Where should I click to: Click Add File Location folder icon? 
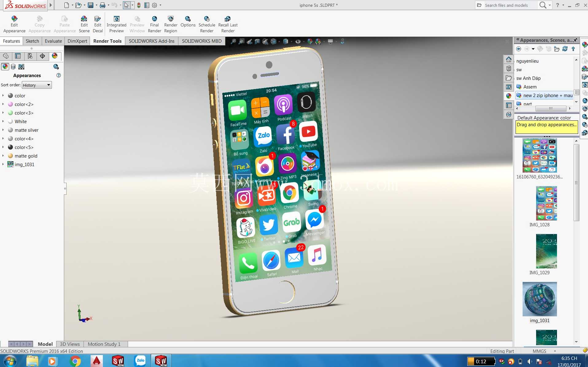coord(557,49)
